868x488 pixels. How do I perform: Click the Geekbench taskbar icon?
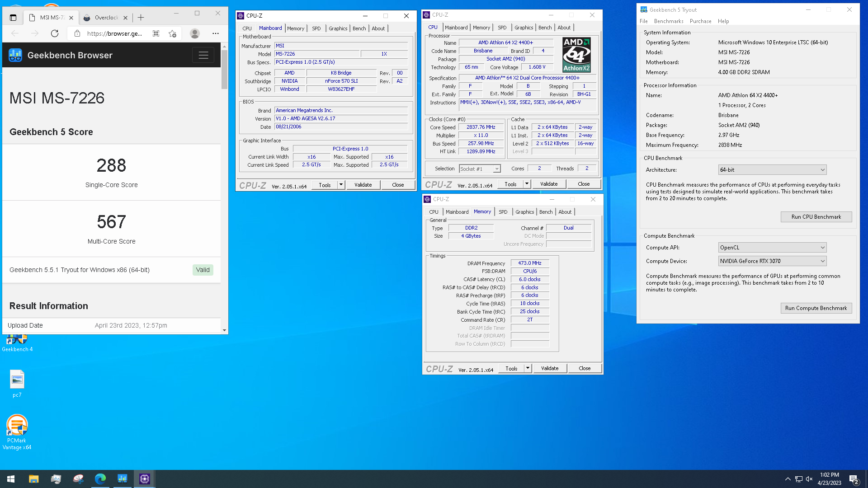point(123,479)
